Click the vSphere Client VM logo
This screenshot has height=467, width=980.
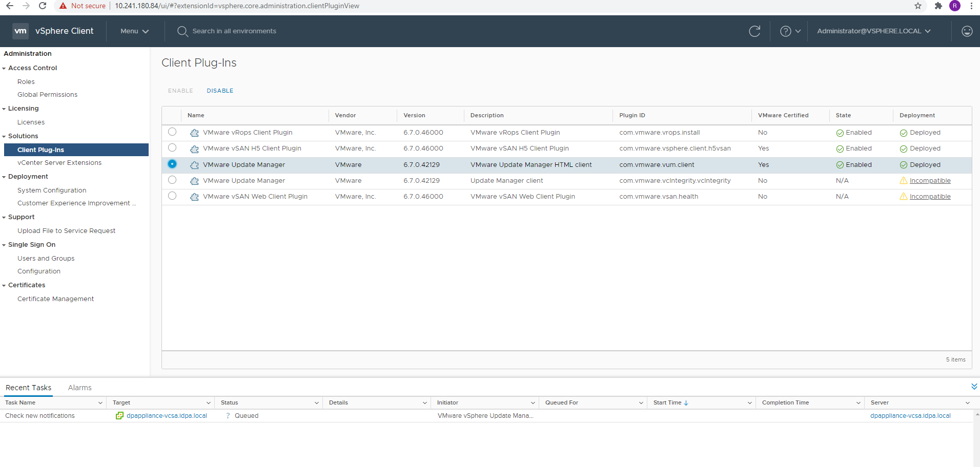tap(21, 31)
